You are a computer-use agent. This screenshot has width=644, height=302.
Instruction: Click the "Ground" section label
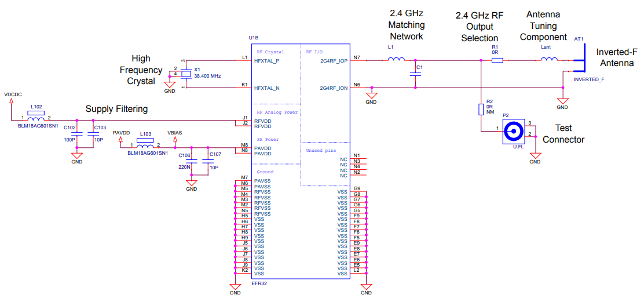click(265, 172)
